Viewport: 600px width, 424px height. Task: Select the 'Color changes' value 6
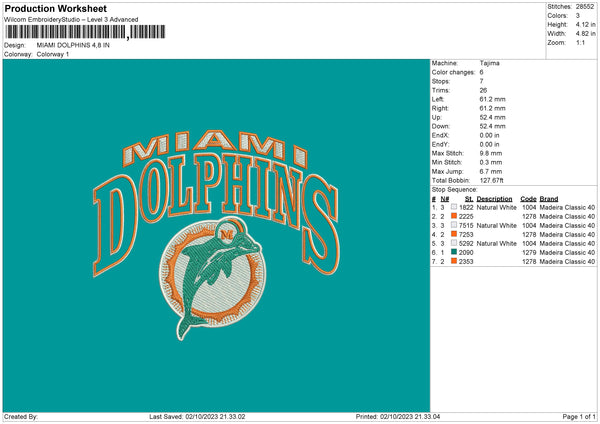pos(481,72)
